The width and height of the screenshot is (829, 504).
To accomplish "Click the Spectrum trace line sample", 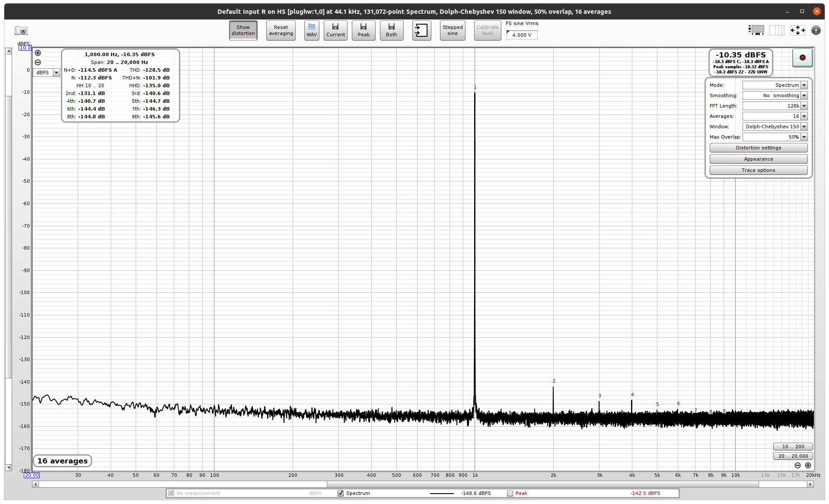I will click(x=442, y=493).
